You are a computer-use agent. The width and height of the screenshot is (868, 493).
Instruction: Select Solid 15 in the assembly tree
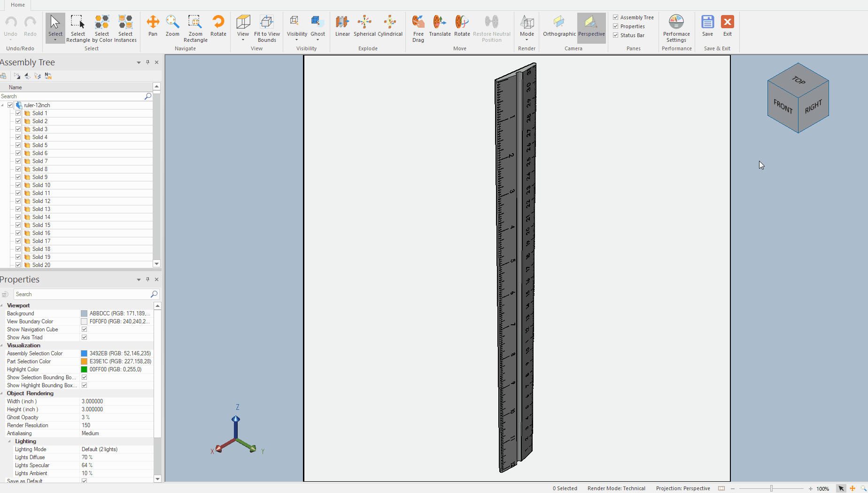[41, 225]
